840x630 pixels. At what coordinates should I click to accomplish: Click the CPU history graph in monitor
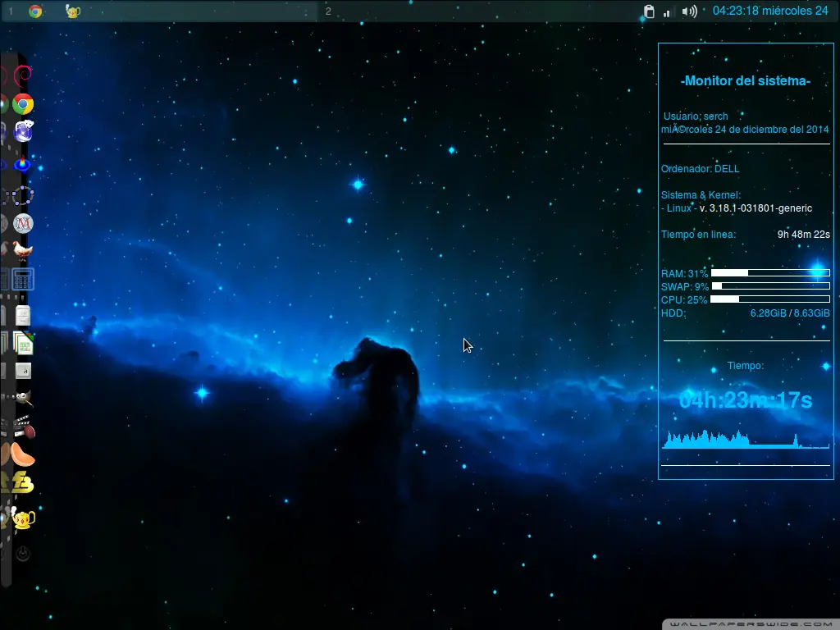(746, 439)
